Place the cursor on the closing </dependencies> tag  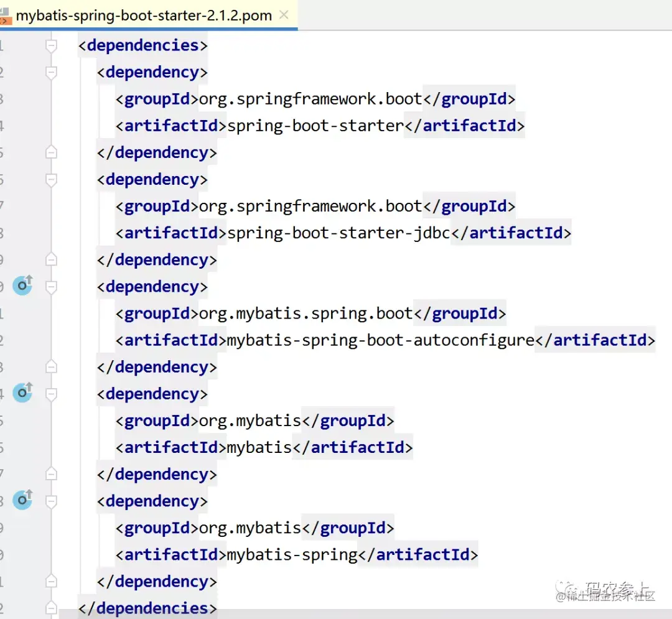click(147, 608)
